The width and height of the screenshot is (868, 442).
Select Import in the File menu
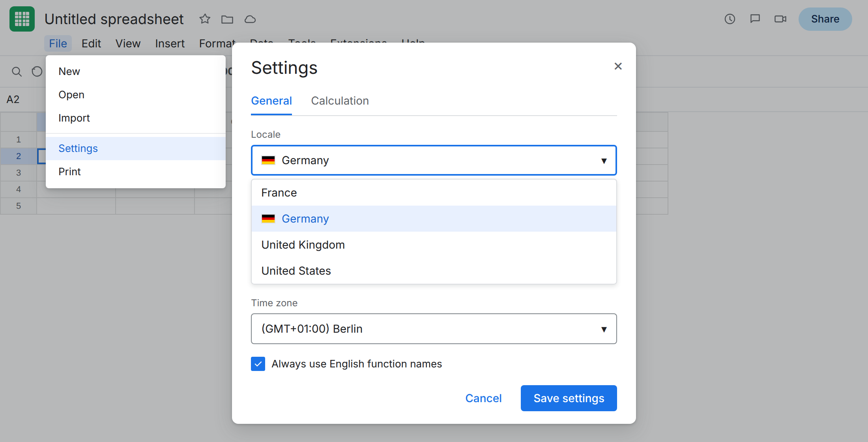(136, 118)
